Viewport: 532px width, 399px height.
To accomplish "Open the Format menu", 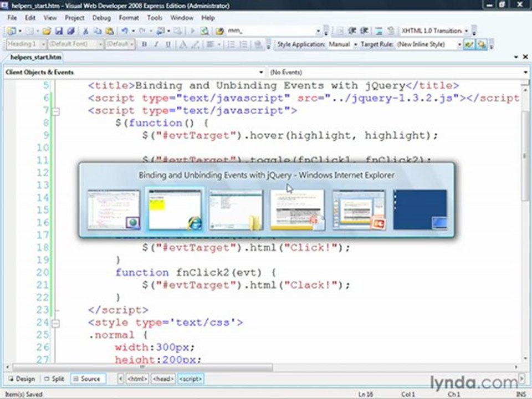I will coord(129,18).
